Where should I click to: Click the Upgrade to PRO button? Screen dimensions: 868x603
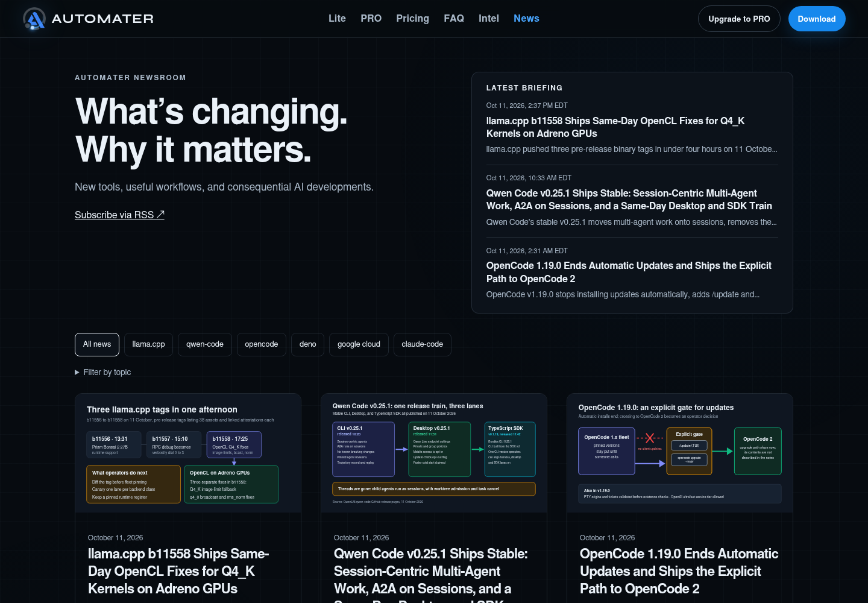click(739, 19)
